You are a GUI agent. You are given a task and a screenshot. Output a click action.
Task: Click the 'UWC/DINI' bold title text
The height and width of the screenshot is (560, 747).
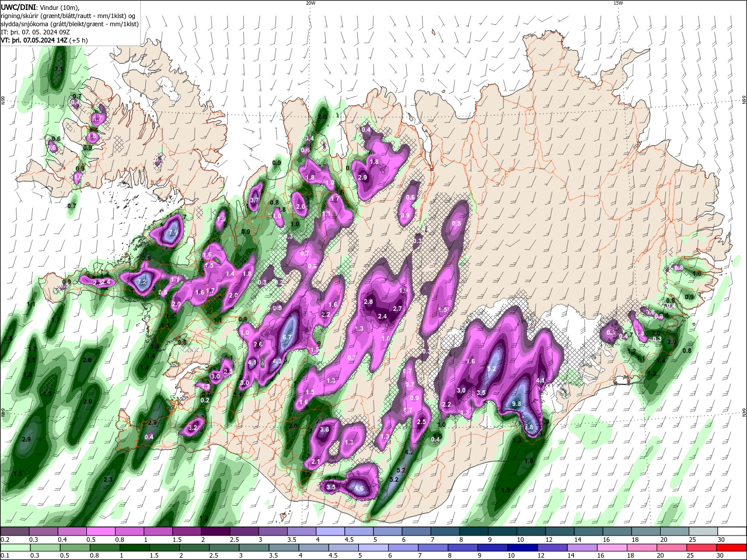coord(18,7)
